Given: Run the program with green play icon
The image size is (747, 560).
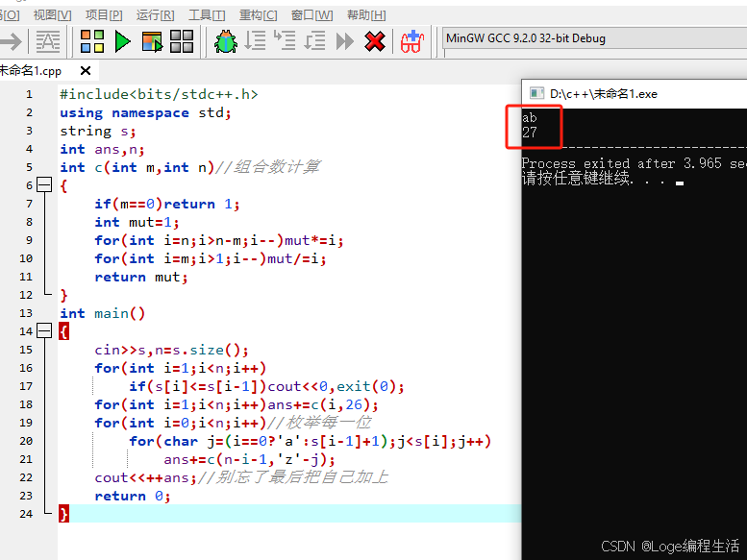Looking at the screenshot, I should coord(122,41).
